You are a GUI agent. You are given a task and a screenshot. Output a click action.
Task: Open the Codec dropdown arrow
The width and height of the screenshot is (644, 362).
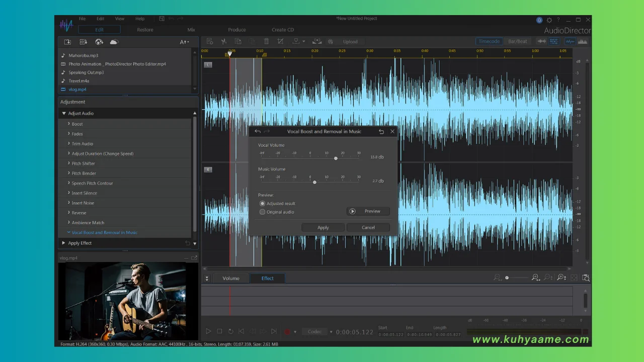[331, 332]
